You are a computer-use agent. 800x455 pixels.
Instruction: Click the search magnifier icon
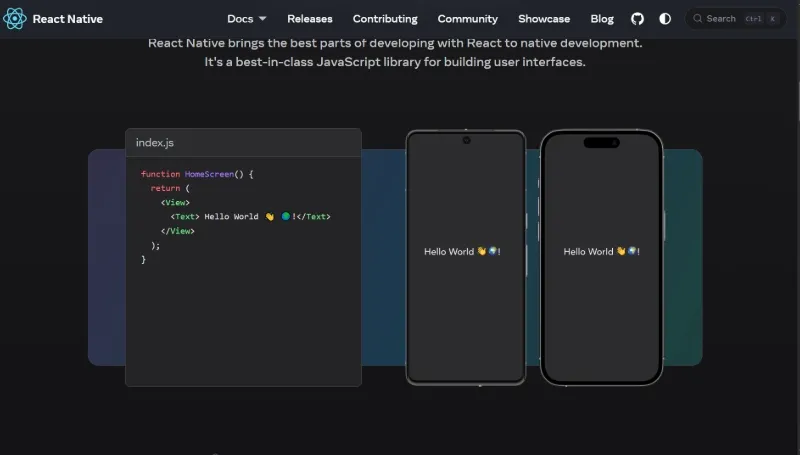click(x=697, y=18)
